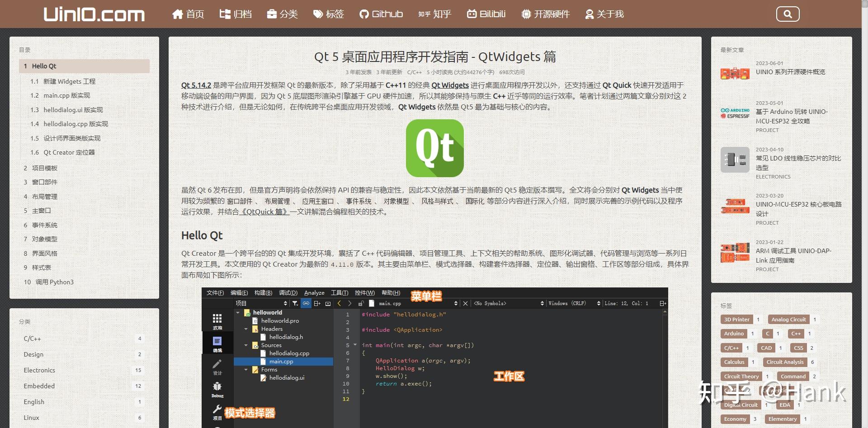This screenshot has height=428, width=868.
Task: Toggle the filter icon in the project pane
Action: pos(295,303)
